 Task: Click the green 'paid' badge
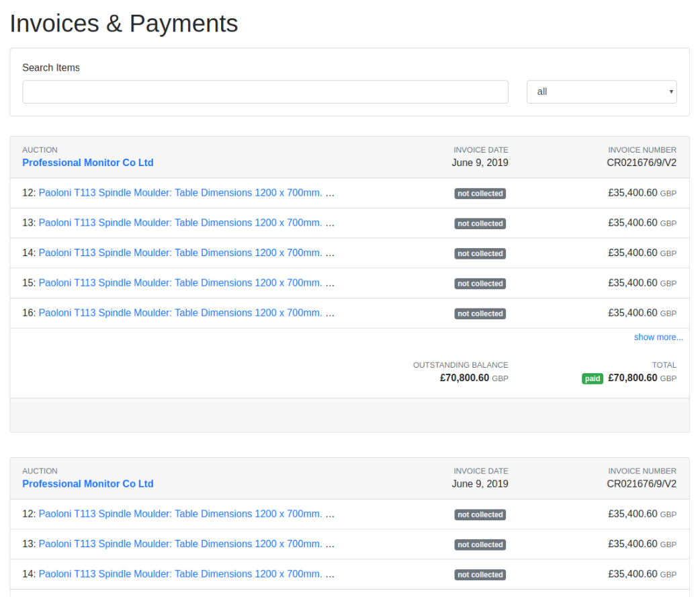coord(593,378)
